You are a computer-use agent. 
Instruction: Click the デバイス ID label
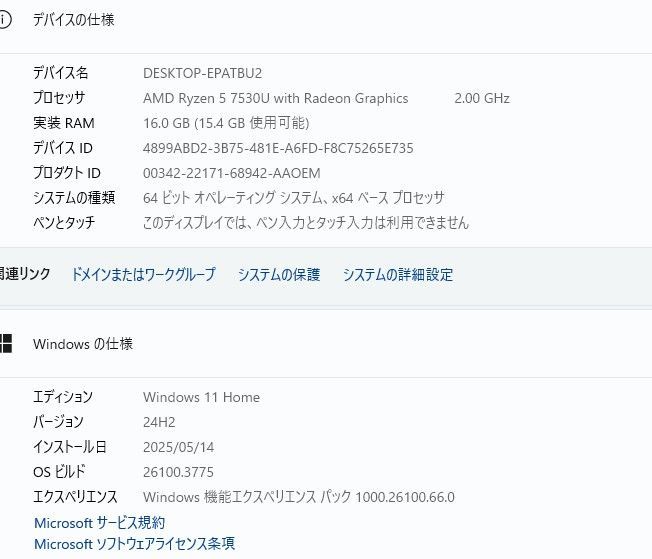point(63,148)
